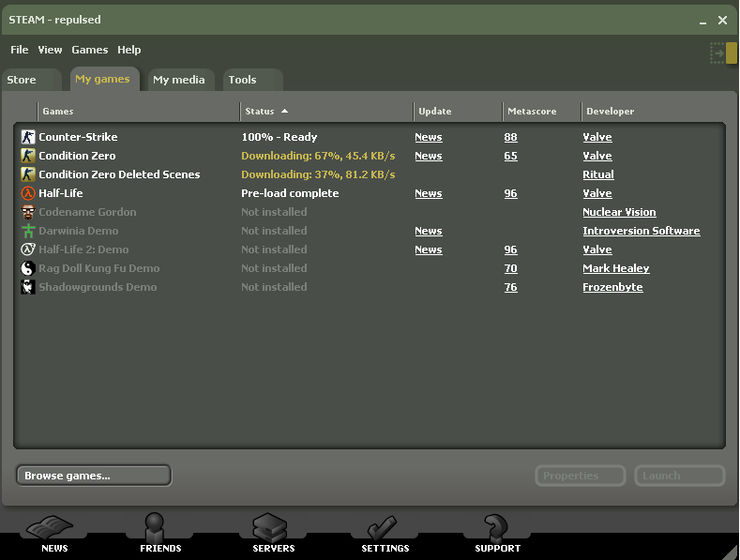Click 'Downloading: 67%, 45.4 KB/s' status
740x560 pixels.
click(x=318, y=156)
